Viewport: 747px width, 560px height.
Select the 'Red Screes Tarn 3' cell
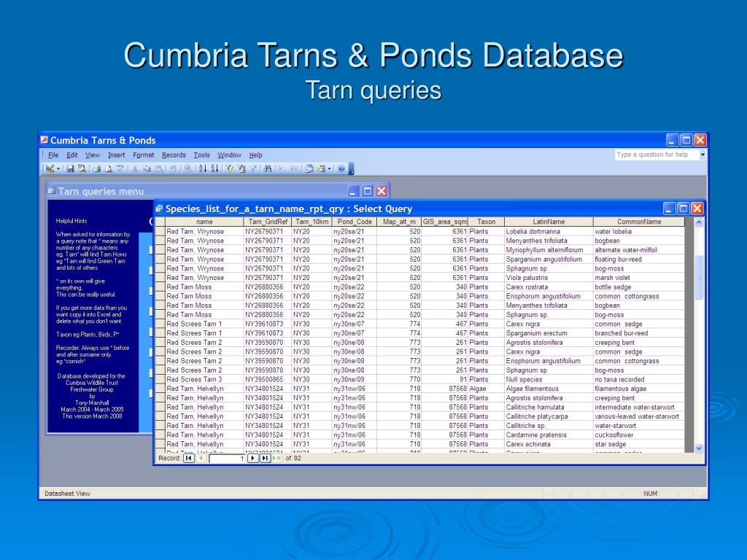pos(204,379)
